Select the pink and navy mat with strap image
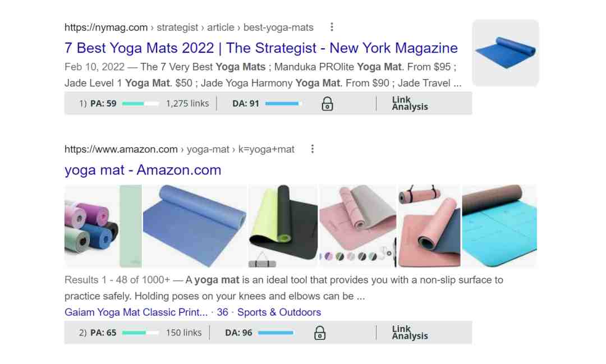The height and width of the screenshot is (364, 606). point(429,226)
